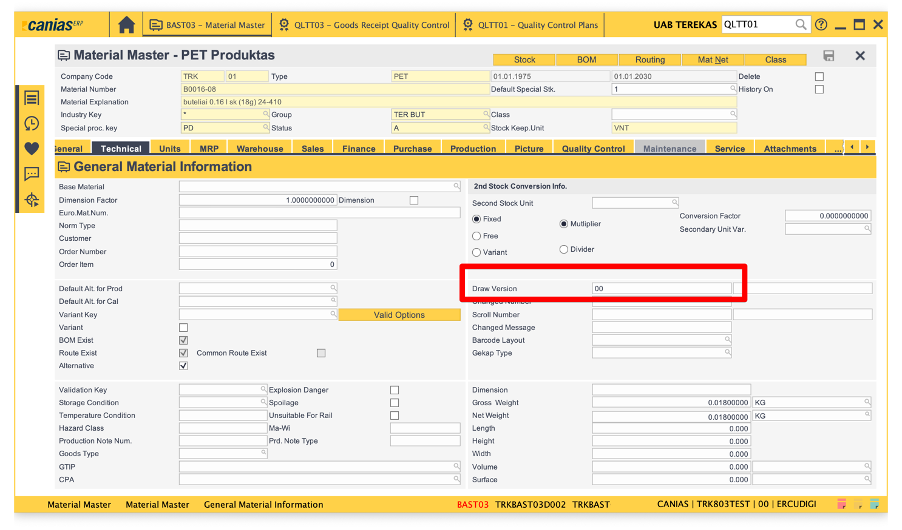Open the help question mark icon
This screenshot has width=902, height=530.
point(821,25)
